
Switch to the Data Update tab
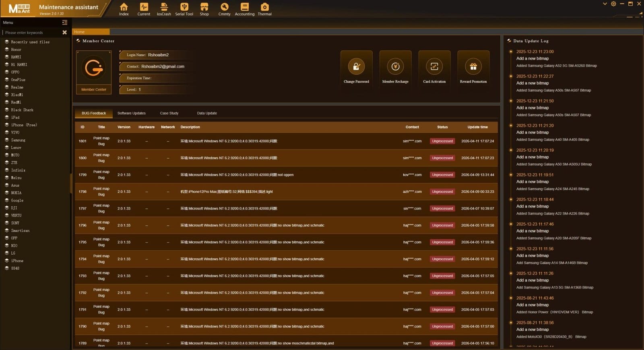point(207,113)
